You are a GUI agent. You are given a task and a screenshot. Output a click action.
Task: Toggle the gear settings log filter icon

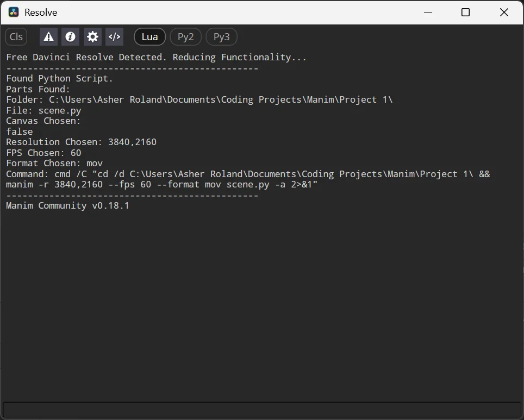point(92,37)
